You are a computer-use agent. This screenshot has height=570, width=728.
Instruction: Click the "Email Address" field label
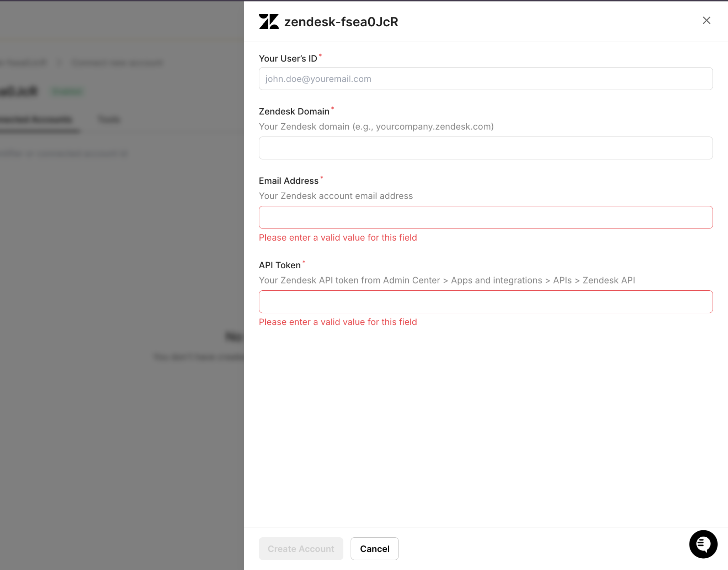point(288,181)
